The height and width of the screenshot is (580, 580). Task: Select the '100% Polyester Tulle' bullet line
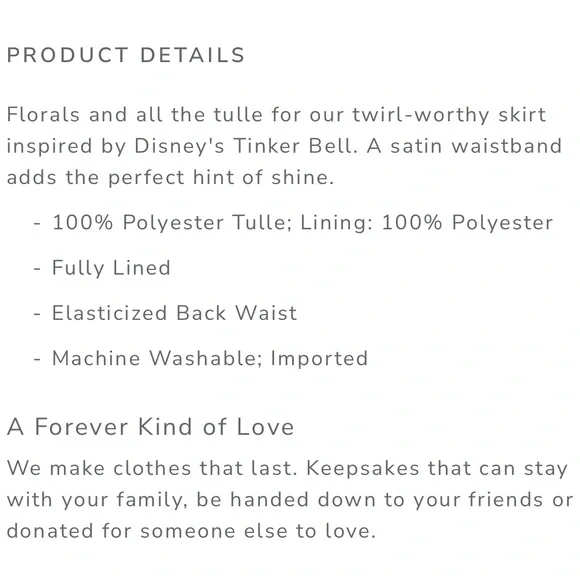pos(302,223)
